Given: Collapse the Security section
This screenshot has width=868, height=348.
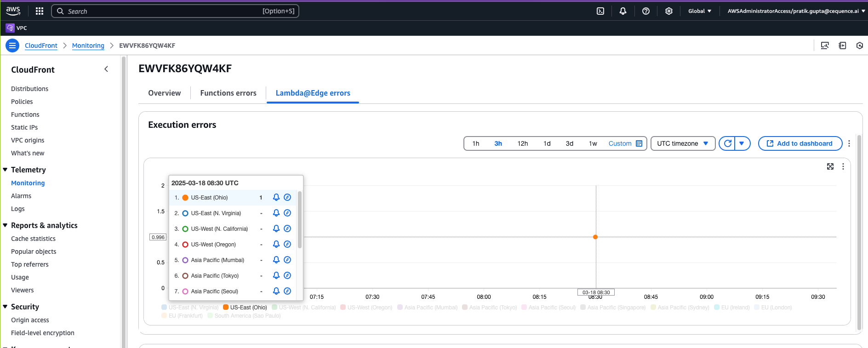Looking at the screenshot, I should click(5, 307).
